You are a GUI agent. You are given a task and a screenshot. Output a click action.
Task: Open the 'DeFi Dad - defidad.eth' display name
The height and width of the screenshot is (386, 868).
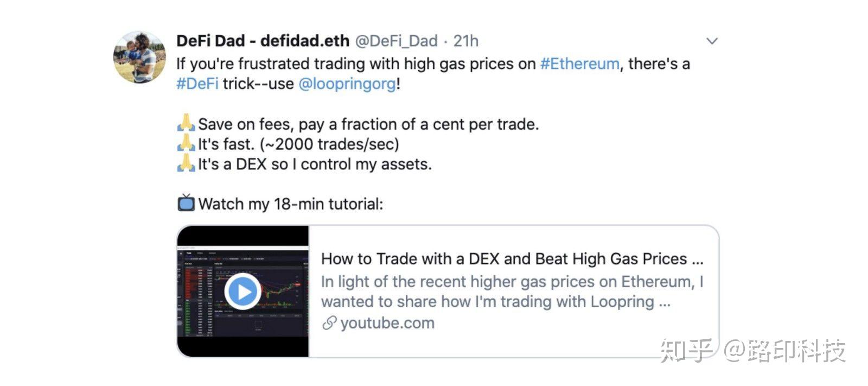[x=263, y=41]
